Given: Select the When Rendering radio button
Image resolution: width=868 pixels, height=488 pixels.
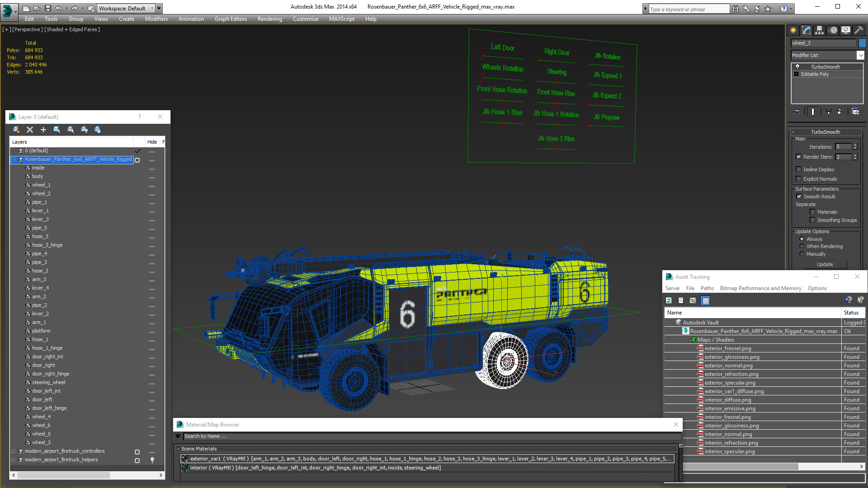Looking at the screenshot, I should click(802, 246).
